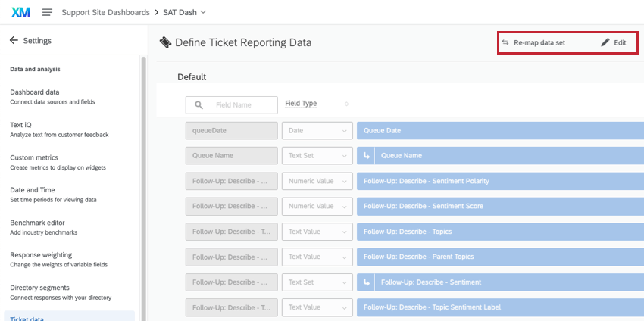Click the XM logo icon

21,12
